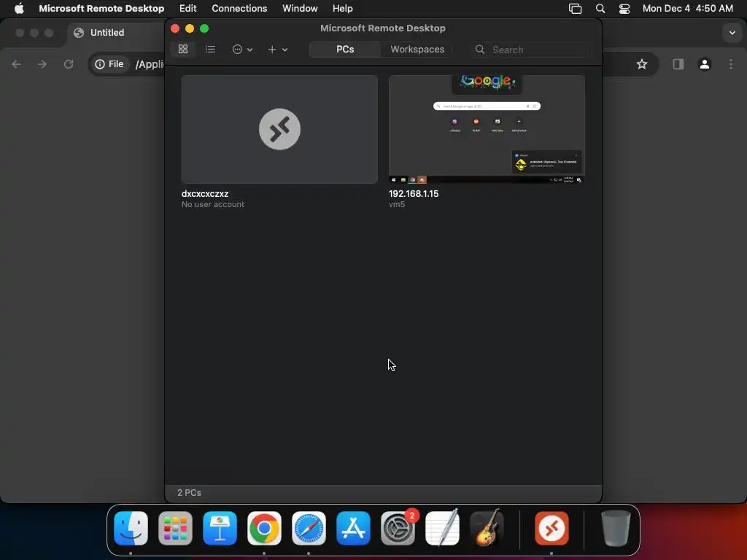This screenshot has height=560, width=747.
Task: Click the Search field in Remote Desktop
Action: 532,50
